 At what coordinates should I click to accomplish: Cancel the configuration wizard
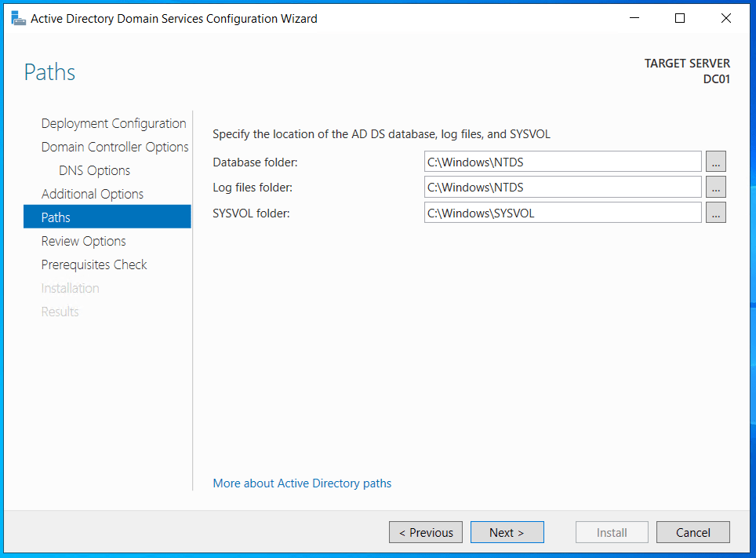(692, 532)
